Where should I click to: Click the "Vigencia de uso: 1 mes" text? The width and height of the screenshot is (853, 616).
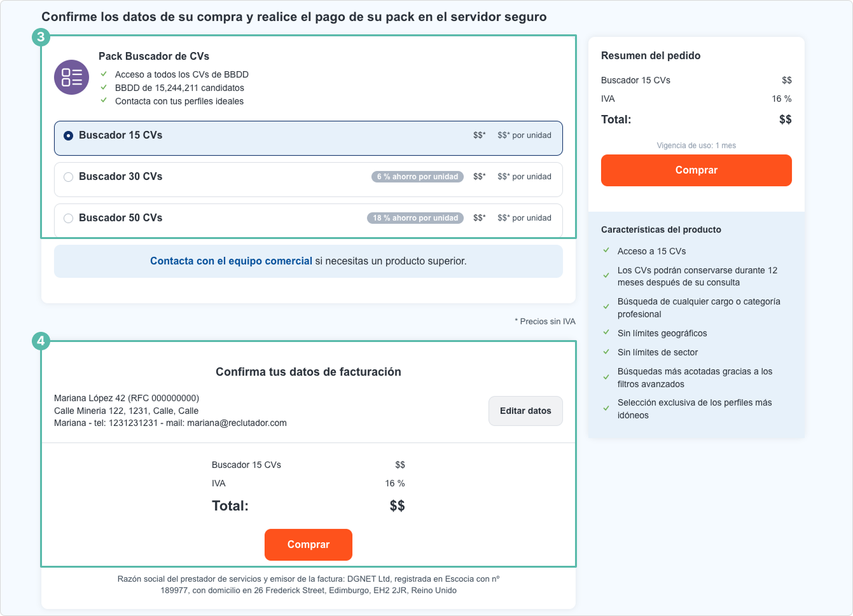click(x=696, y=145)
